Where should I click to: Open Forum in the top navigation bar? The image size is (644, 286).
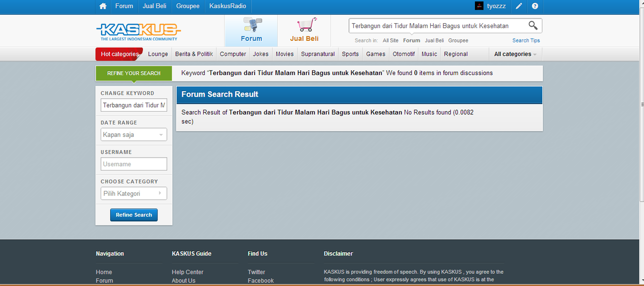point(124,6)
